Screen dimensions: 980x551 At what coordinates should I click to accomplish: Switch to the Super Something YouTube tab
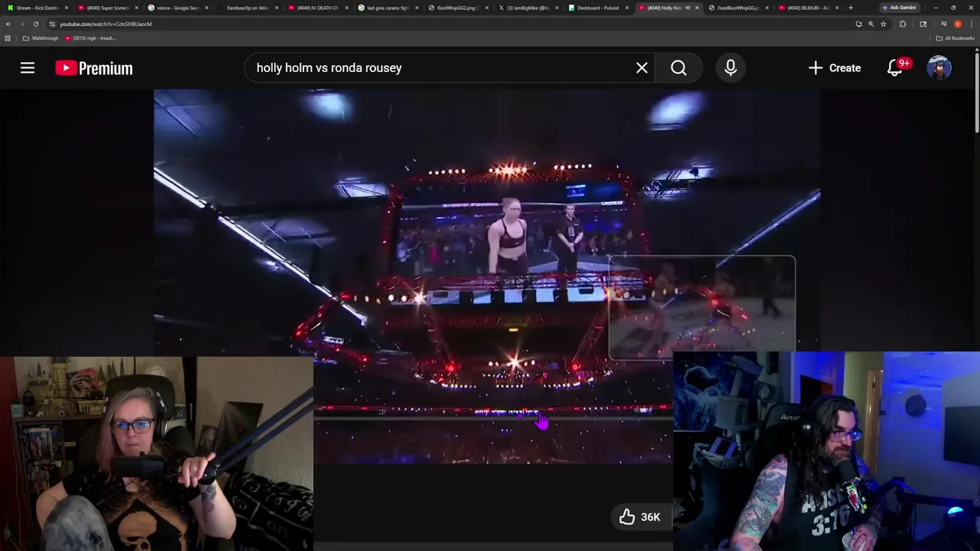coord(107,8)
